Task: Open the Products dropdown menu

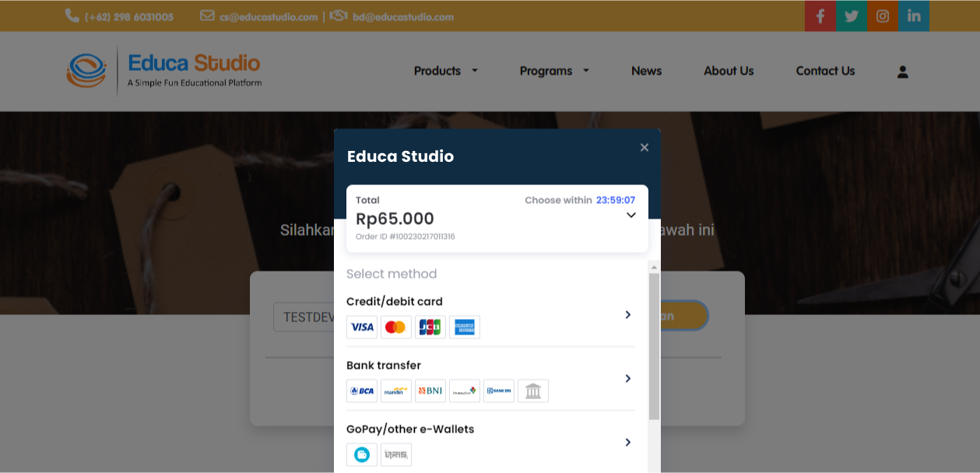Action: (446, 71)
